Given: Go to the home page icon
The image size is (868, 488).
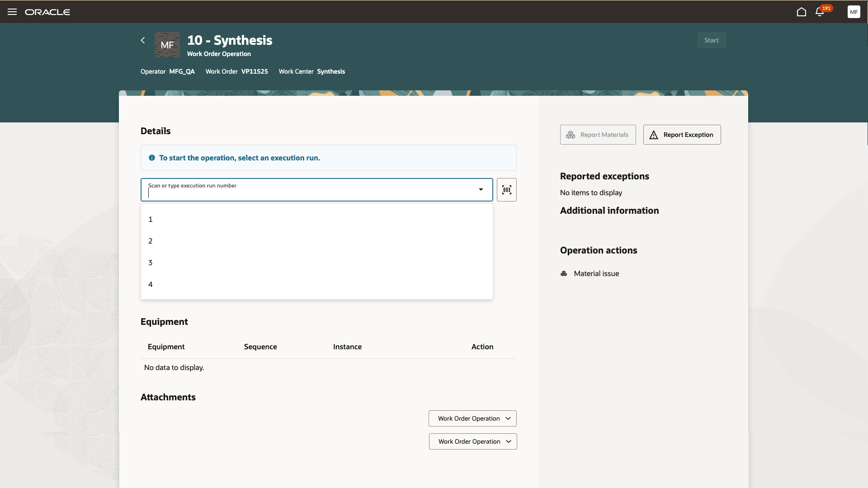Looking at the screenshot, I should [802, 12].
